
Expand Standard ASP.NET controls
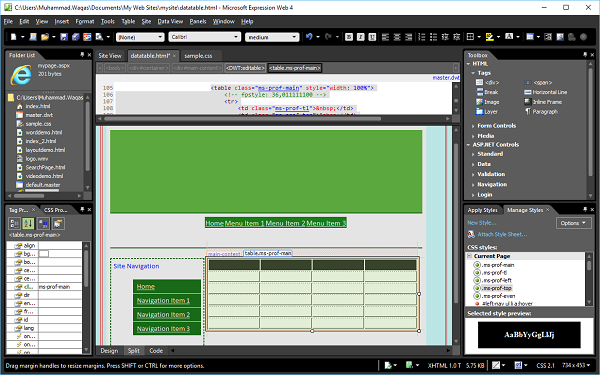coord(473,154)
